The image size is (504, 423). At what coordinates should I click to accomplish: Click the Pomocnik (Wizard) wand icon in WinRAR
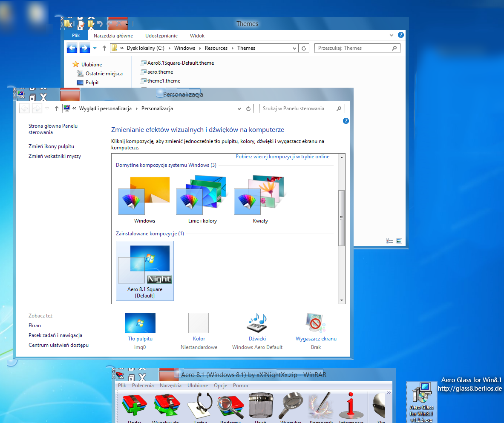coord(321,405)
